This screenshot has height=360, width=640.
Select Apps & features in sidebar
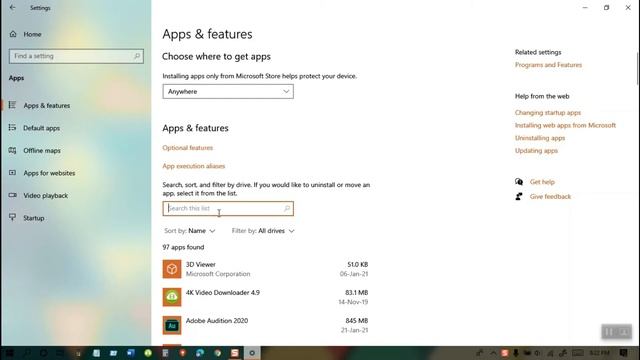click(x=47, y=105)
